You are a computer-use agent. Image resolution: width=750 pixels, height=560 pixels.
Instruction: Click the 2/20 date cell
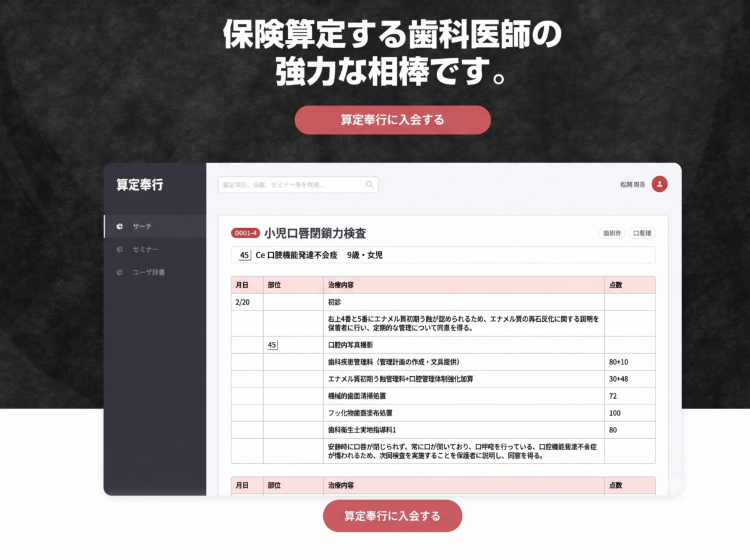tap(247, 302)
